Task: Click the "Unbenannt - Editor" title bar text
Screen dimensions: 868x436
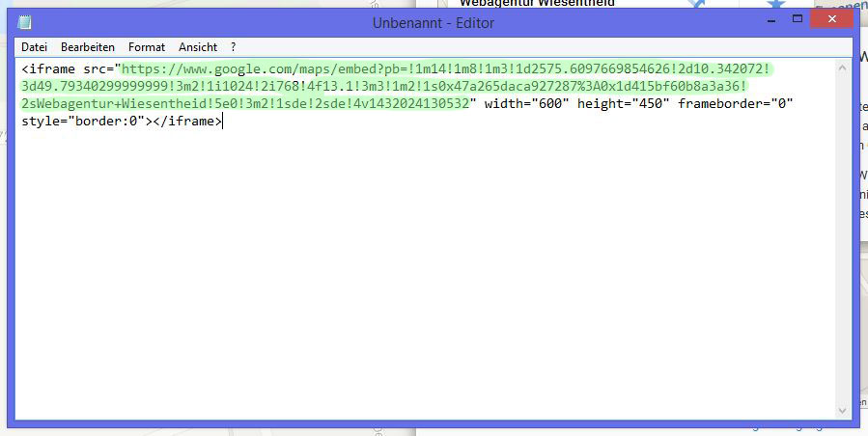Action: tap(433, 22)
